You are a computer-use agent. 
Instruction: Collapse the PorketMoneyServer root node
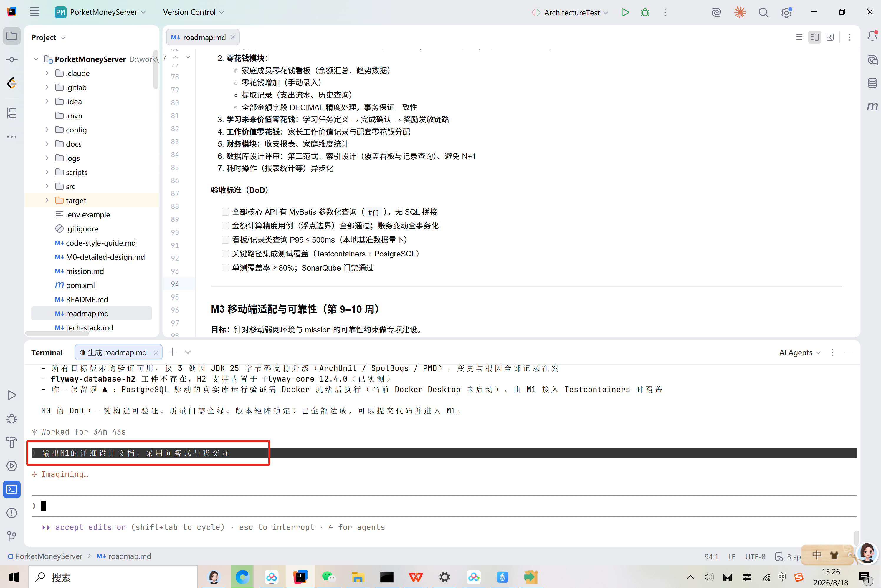[36, 59]
